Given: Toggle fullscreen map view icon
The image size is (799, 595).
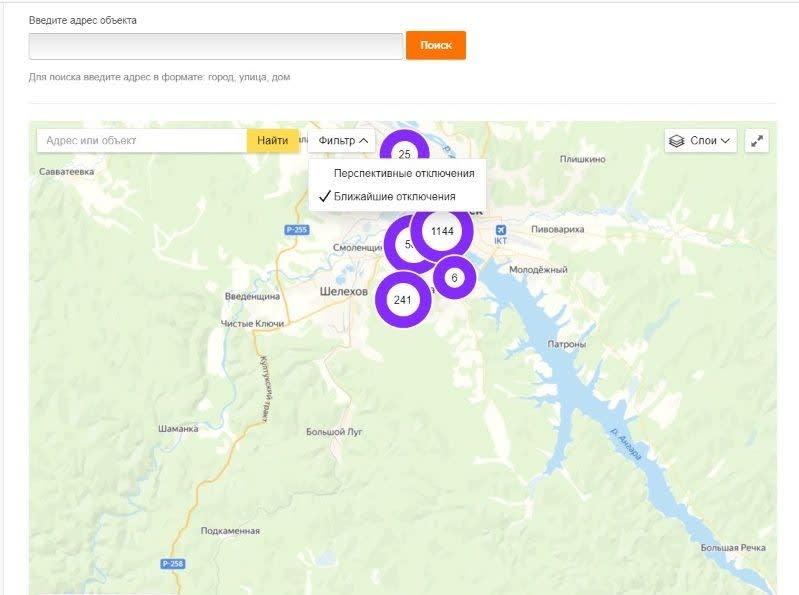Looking at the screenshot, I should tap(757, 141).
